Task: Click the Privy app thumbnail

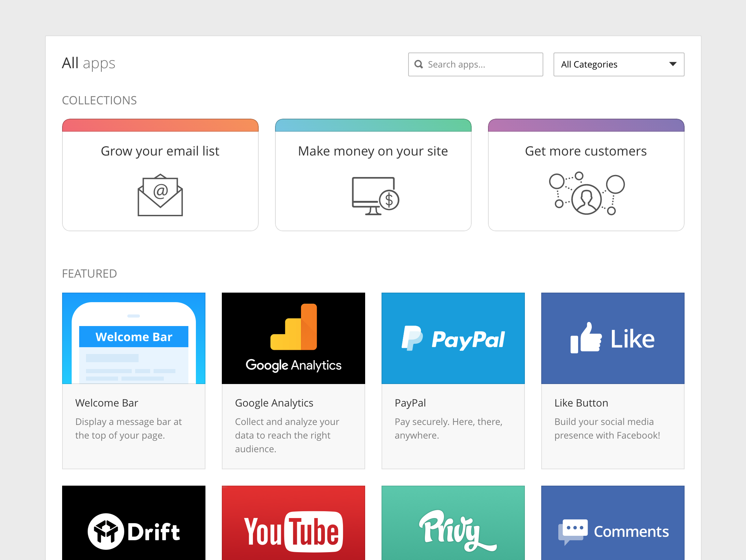Action: 453,523
